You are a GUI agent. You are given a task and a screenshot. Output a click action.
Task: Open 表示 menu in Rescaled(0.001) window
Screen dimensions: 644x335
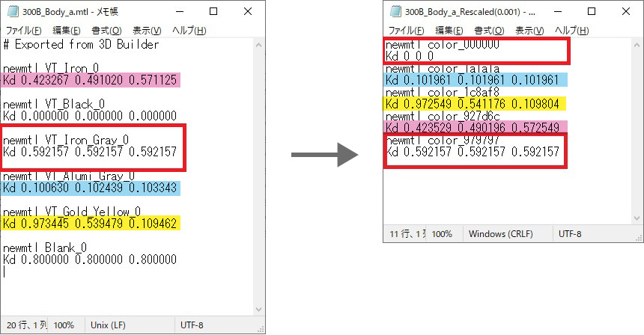click(x=529, y=31)
